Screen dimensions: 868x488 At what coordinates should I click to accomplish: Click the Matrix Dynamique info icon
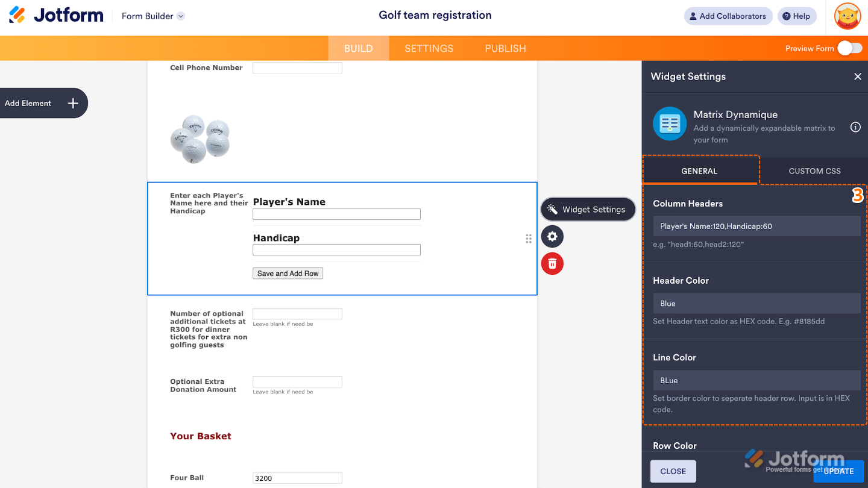coord(855,127)
